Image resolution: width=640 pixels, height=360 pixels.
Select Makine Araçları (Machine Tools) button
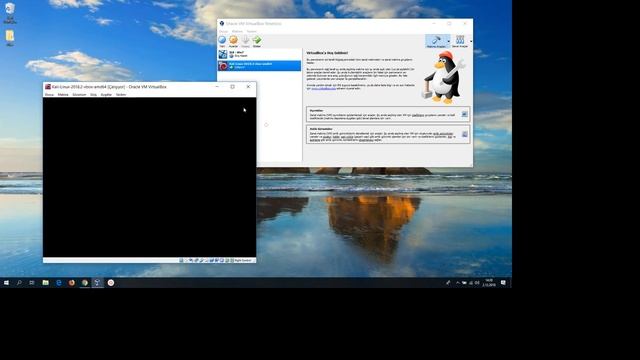pos(436,41)
